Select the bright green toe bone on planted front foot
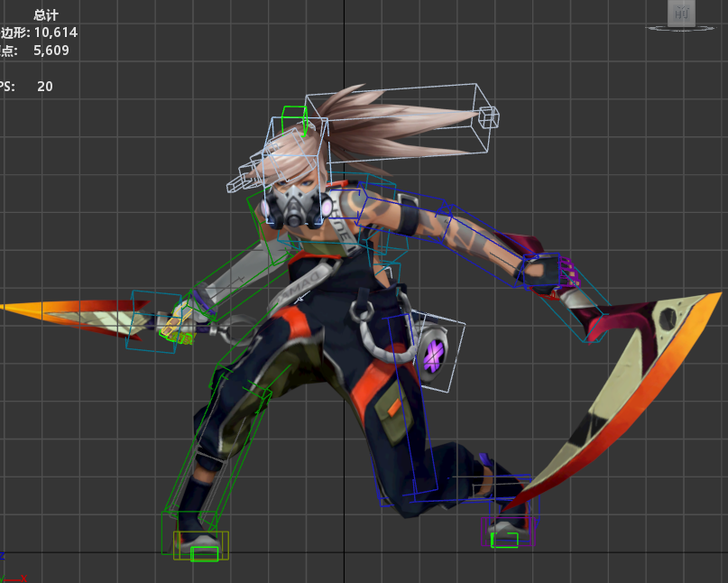This screenshot has height=583, width=728. point(204,554)
